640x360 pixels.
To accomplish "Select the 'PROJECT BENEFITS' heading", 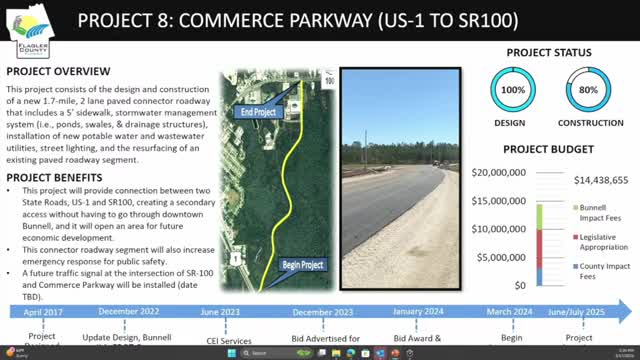I will tap(54, 178).
